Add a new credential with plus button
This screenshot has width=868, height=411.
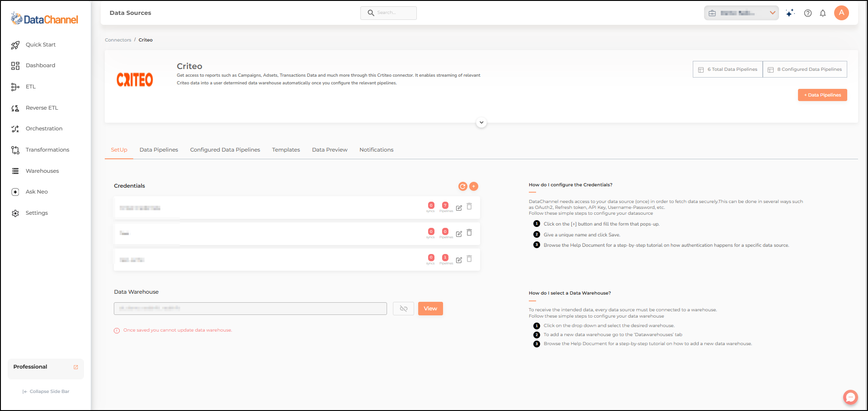point(474,186)
